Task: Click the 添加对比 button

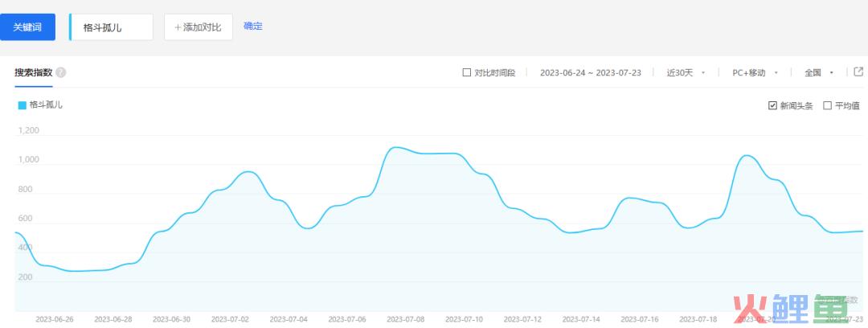Action: pyautogui.click(x=199, y=27)
